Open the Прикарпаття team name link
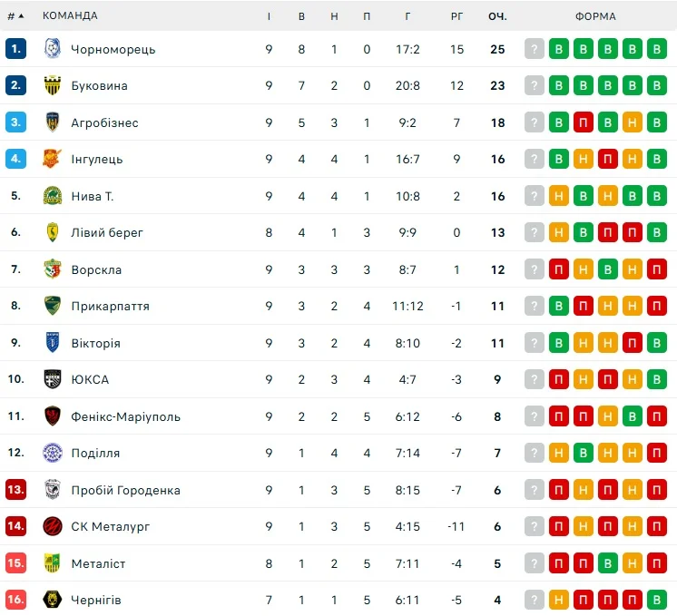The width and height of the screenshot is (677, 616). pos(110,306)
